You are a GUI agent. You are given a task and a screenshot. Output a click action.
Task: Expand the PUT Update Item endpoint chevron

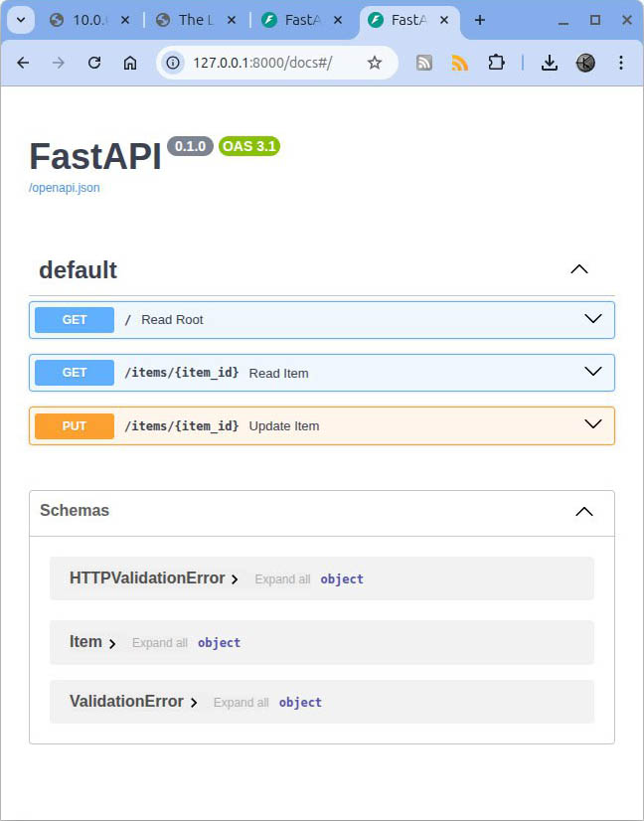[x=593, y=424]
